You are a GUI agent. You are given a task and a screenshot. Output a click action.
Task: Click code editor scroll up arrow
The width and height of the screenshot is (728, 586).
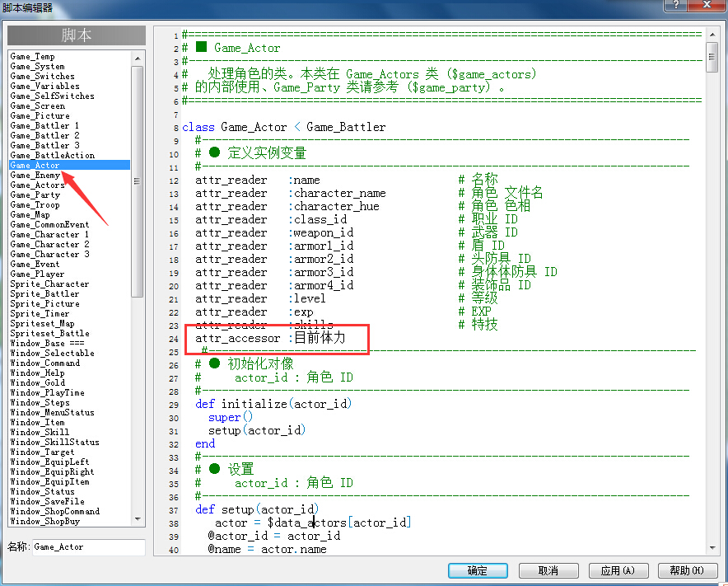(712, 35)
